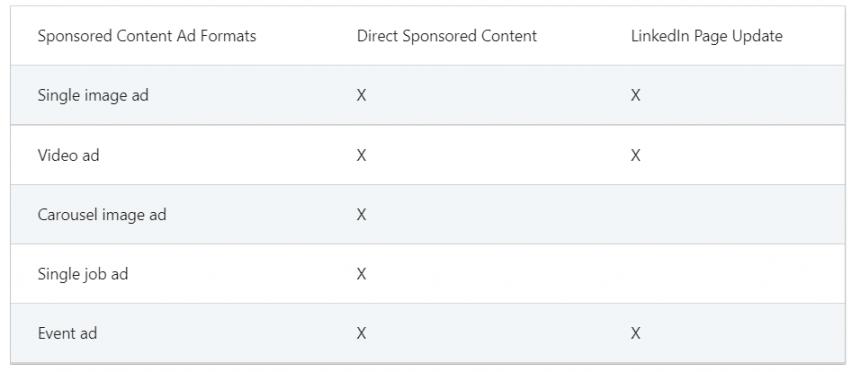Screen dimensions: 851x372
Task: Select the Event ad row label
Action: 67,333
